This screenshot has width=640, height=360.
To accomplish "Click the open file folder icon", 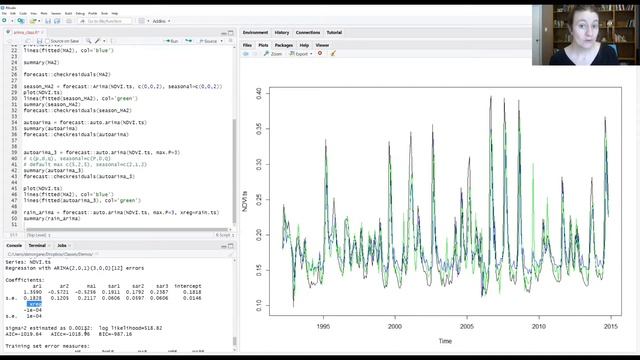I will point(33,20).
